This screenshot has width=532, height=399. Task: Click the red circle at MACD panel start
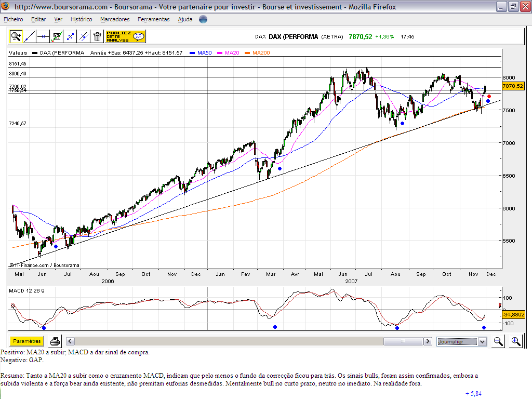[x=13, y=305]
